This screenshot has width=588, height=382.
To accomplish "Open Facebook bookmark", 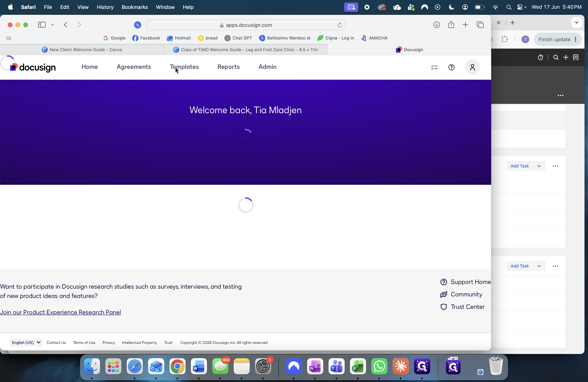I will 146,38.
